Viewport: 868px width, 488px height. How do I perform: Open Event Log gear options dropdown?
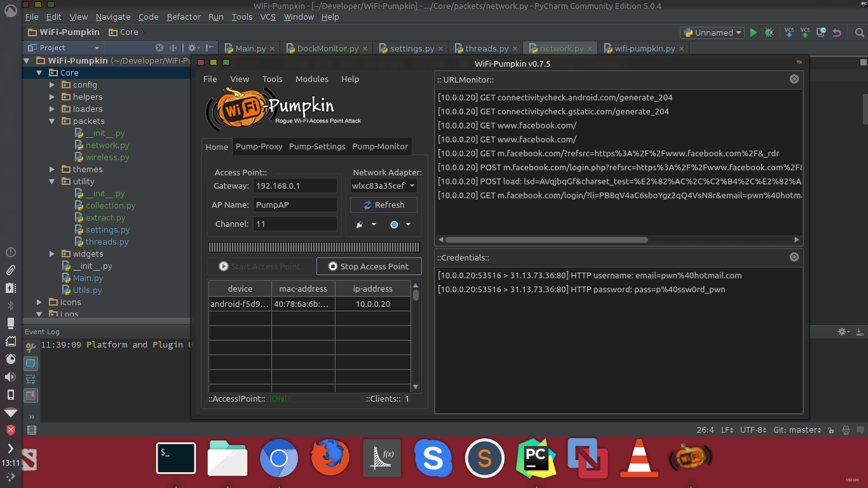(x=844, y=332)
